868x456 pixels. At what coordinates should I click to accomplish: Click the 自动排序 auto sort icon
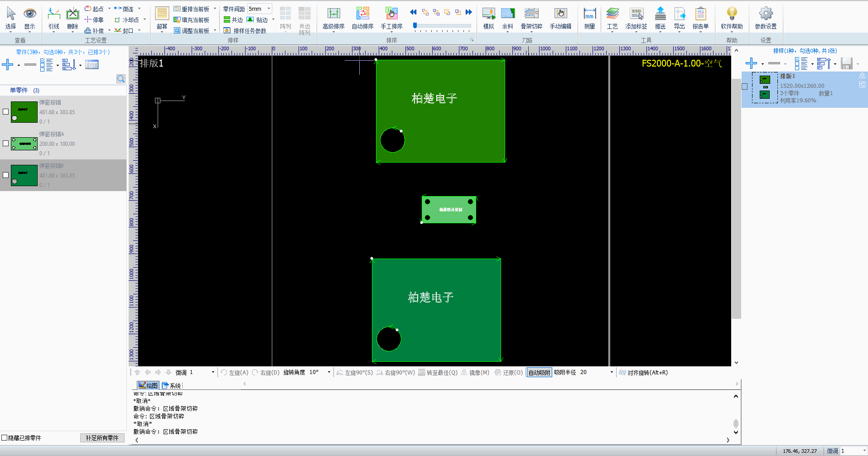(362, 19)
